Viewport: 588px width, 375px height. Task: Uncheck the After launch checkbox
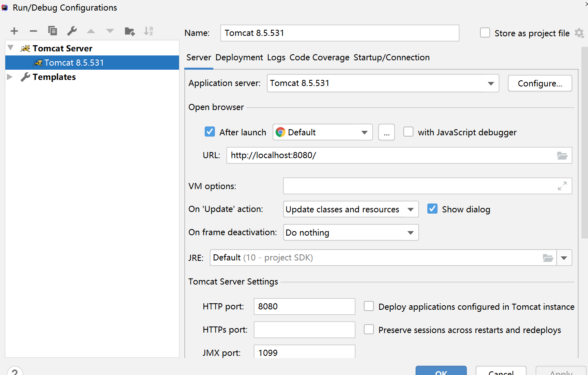click(x=210, y=132)
